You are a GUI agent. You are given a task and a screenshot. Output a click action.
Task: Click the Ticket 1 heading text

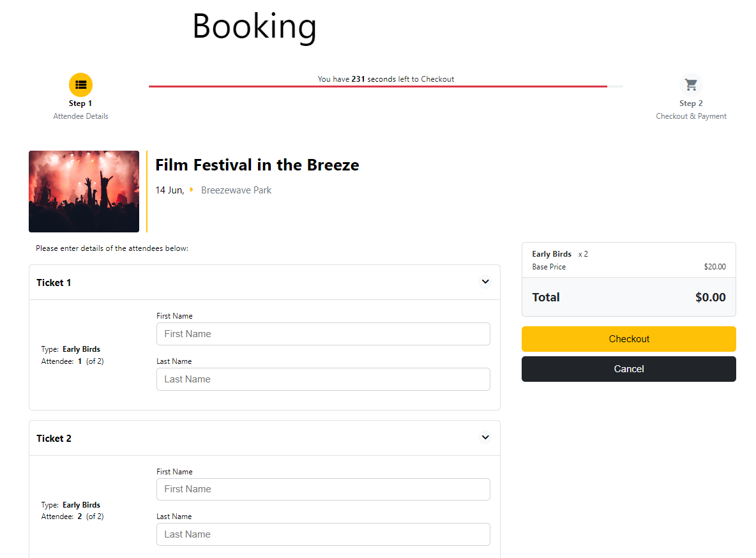point(54,283)
